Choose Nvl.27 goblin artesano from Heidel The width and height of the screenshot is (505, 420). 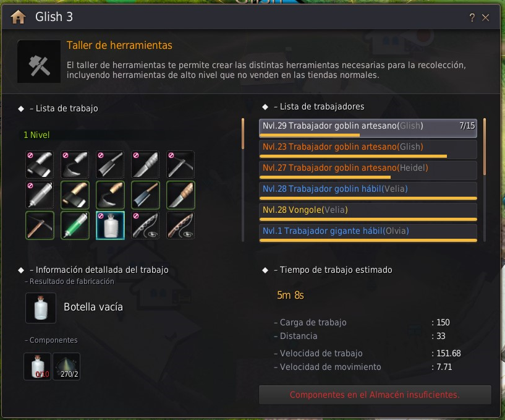368,170
